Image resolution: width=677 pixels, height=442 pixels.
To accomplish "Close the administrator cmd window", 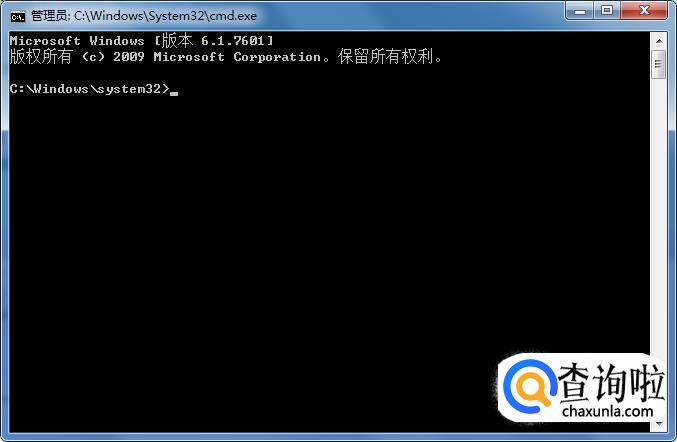I will [644, 10].
